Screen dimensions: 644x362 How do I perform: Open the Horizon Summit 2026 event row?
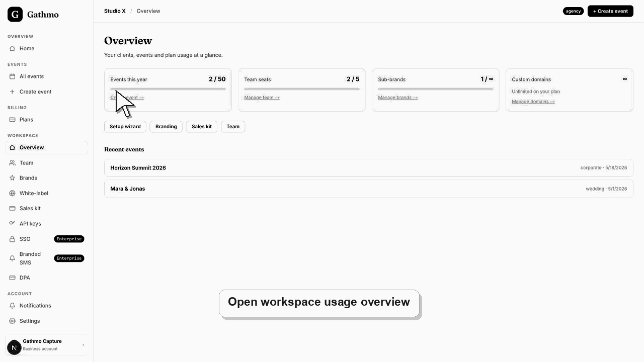click(368, 168)
